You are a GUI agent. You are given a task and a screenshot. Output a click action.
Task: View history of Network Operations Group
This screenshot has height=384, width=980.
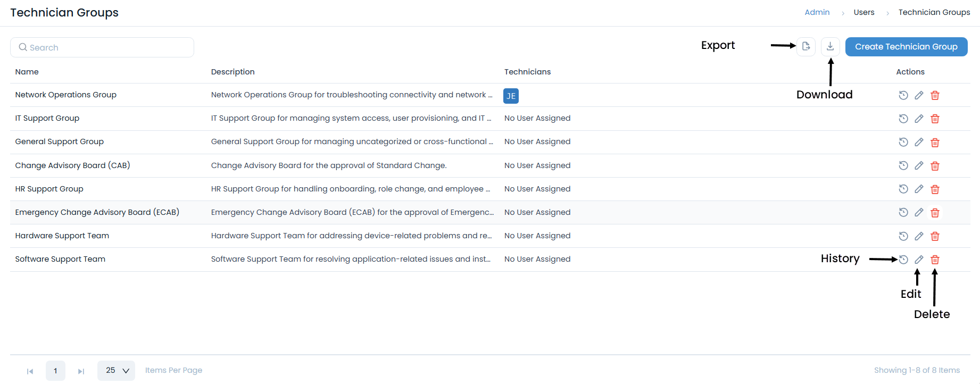point(903,96)
